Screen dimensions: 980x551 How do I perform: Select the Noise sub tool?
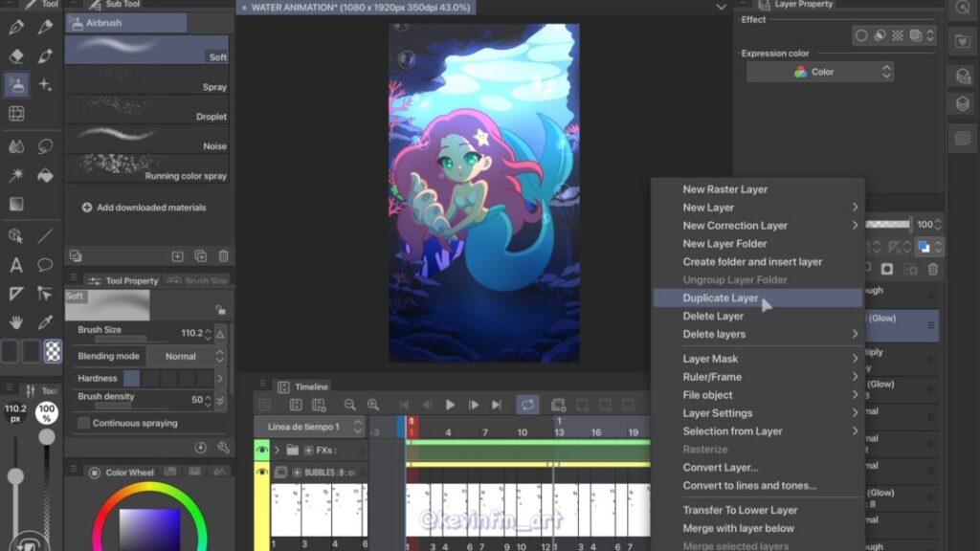[146, 140]
